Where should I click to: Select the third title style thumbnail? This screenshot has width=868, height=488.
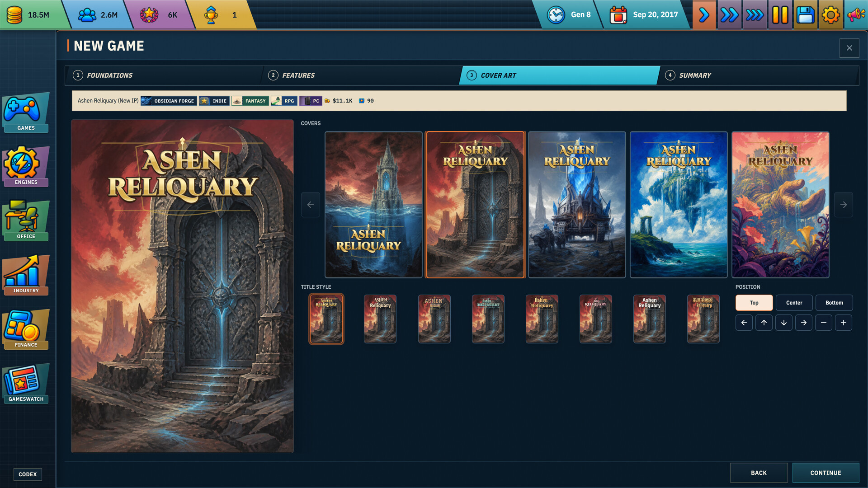[434, 319]
